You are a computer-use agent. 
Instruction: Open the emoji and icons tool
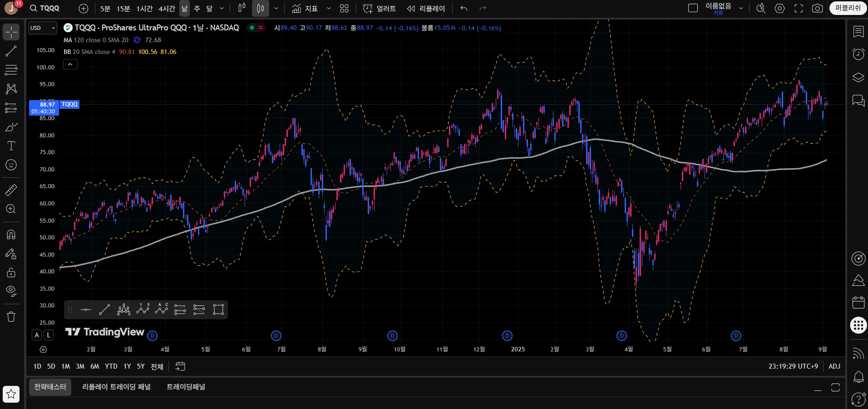11,165
